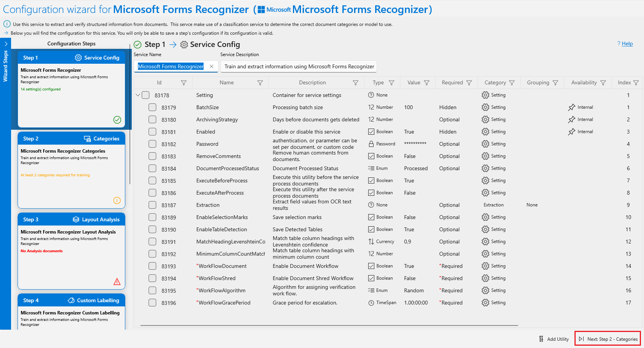Click the orange info icon in Step 2 card
The height and width of the screenshot is (348, 644).
pos(117,201)
